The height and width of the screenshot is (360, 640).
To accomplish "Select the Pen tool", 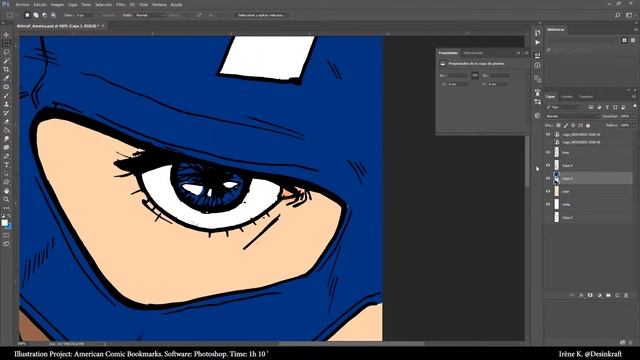I will click(x=6, y=156).
